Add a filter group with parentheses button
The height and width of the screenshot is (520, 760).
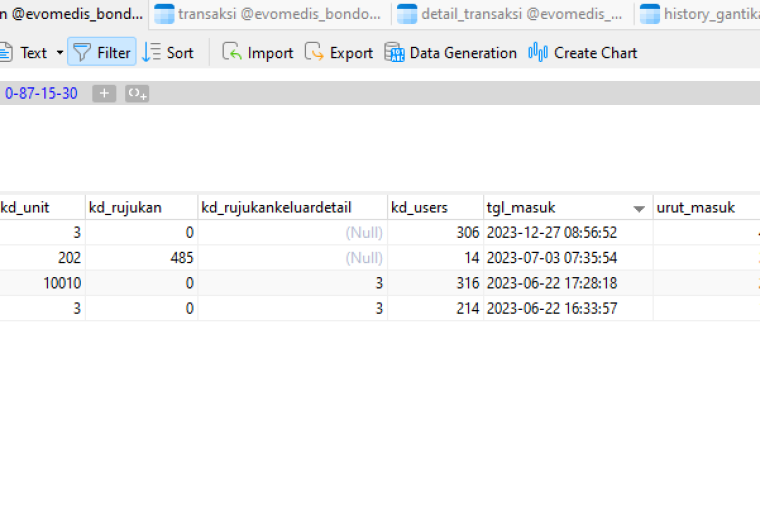[137, 93]
